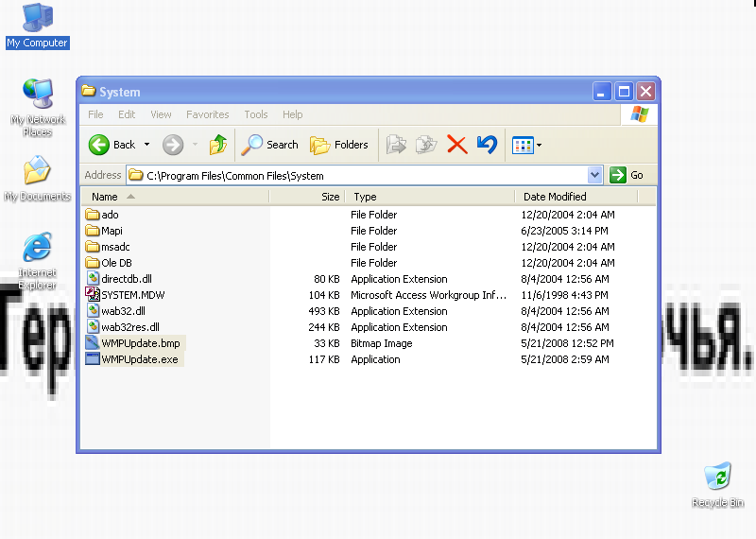Select the directdb.dll file icon
The image size is (756, 539).
[x=93, y=278]
